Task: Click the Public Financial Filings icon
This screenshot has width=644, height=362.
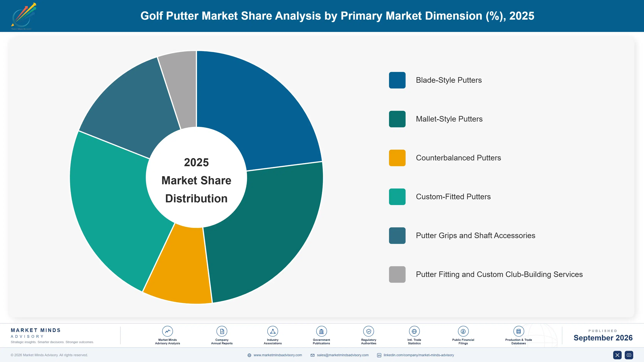Action: click(463, 331)
